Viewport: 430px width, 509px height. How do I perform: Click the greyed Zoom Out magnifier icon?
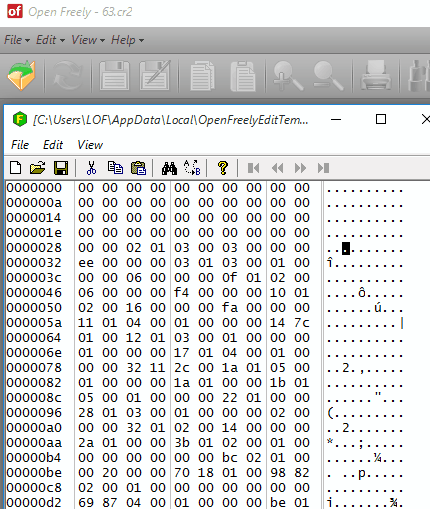point(328,76)
